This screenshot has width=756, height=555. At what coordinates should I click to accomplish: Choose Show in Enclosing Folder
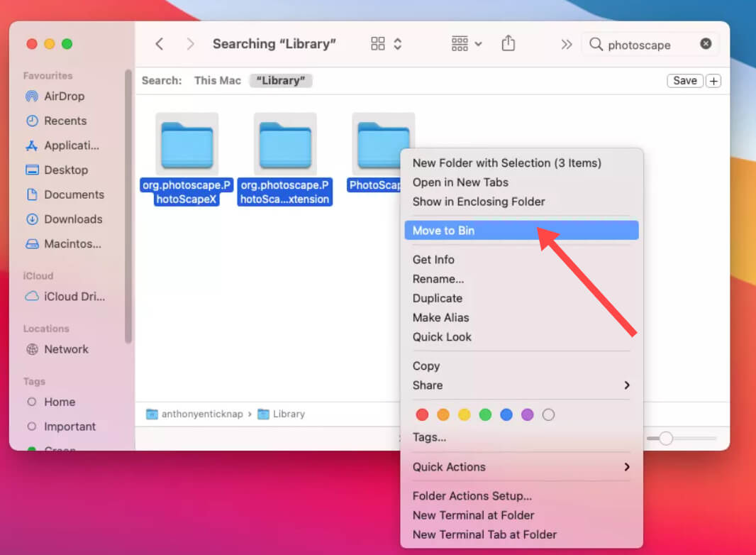tap(522, 202)
